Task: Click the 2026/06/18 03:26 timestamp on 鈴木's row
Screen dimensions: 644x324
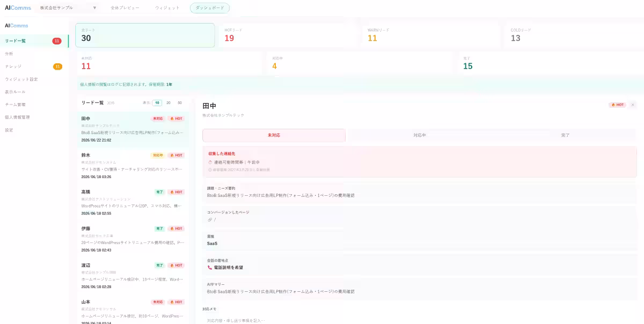Action: pos(96,176)
